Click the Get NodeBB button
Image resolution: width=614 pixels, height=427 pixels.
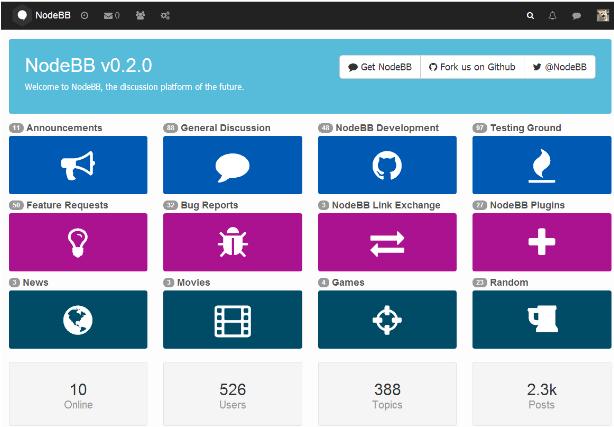tap(380, 67)
